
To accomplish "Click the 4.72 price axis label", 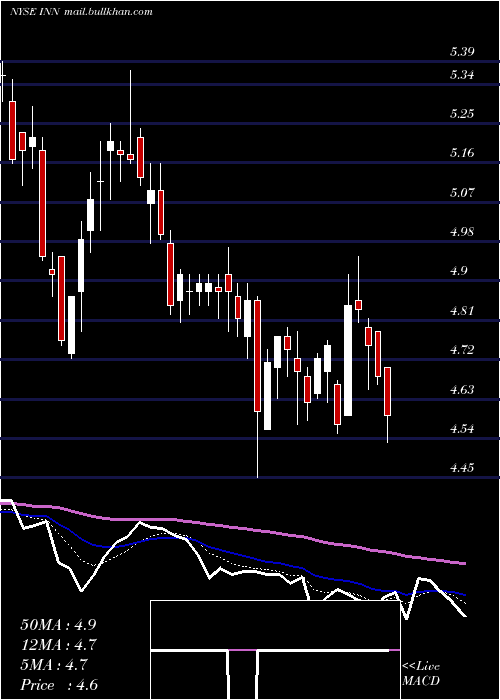I will (x=462, y=350).
